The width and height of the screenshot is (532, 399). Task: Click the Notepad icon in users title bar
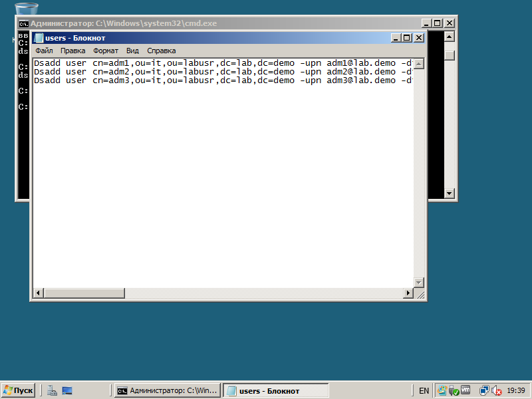[x=39, y=38]
